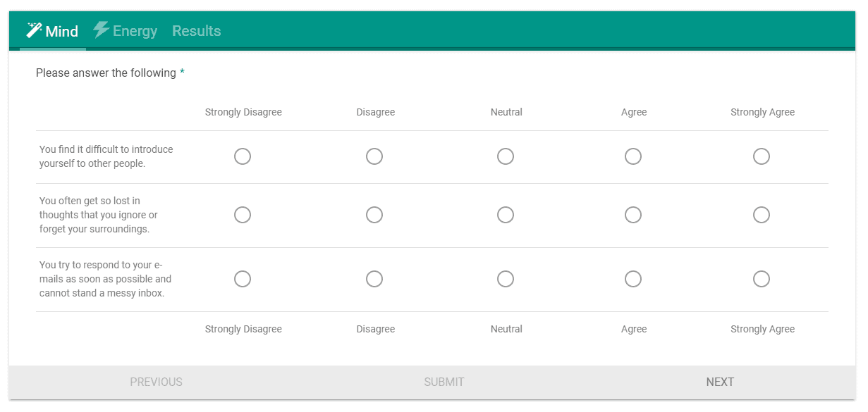Choose Neutral for lost in thoughts
The image size is (868, 412).
(506, 215)
